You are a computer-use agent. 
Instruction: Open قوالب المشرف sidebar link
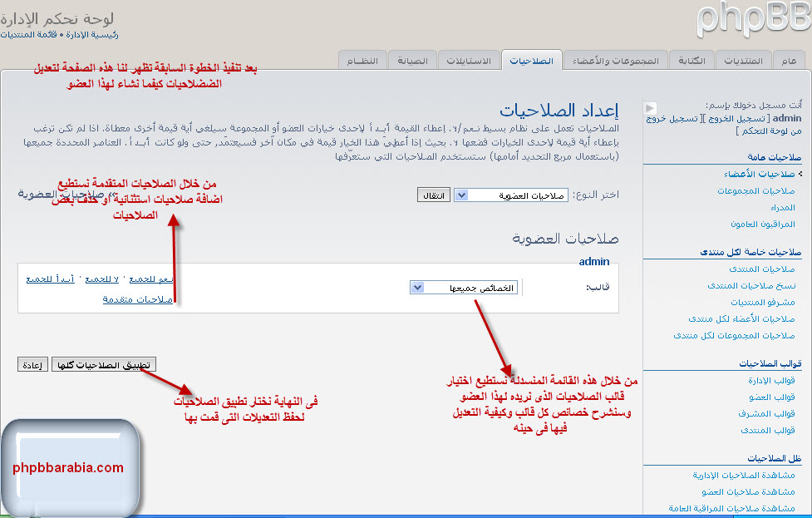point(766,413)
